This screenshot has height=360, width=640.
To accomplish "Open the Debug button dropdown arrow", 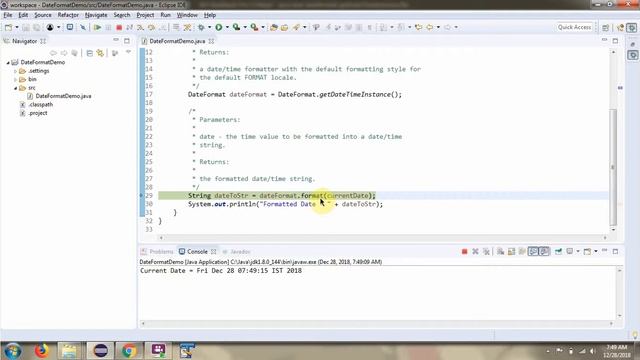I will click(209, 27).
